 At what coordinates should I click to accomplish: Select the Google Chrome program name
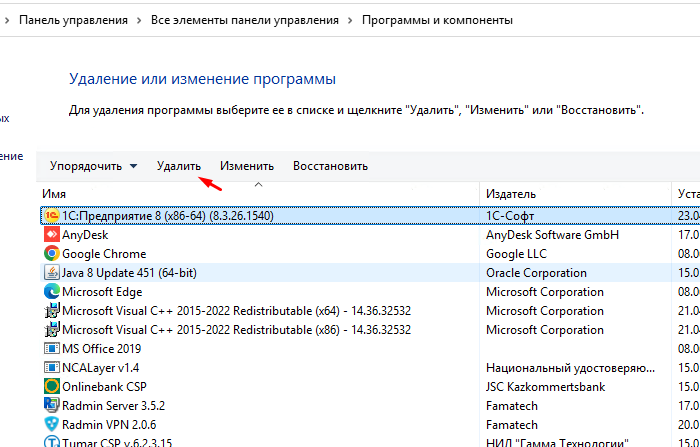click(x=104, y=254)
